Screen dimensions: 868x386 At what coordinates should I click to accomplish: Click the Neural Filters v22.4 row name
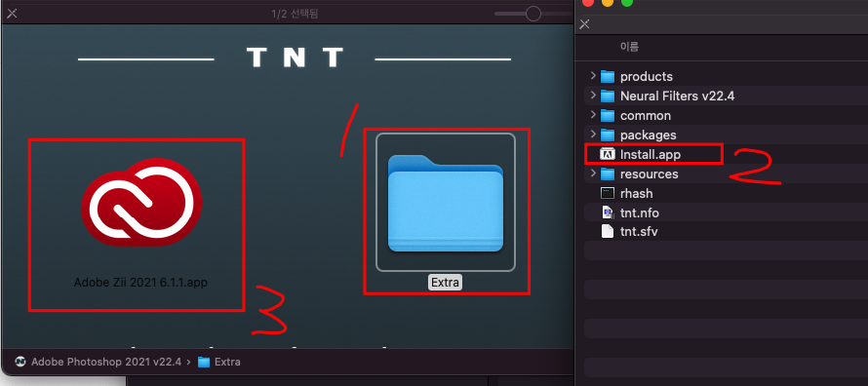coord(678,96)
